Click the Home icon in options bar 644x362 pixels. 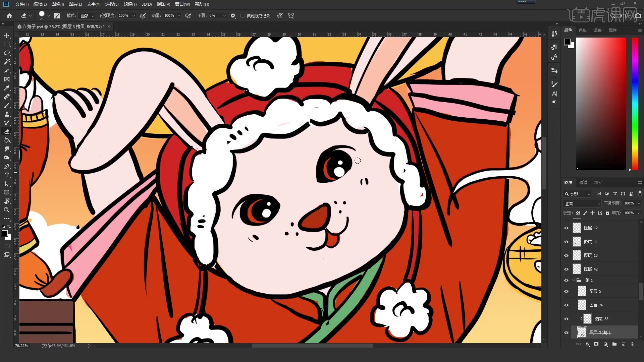click(x=9, y=16)
